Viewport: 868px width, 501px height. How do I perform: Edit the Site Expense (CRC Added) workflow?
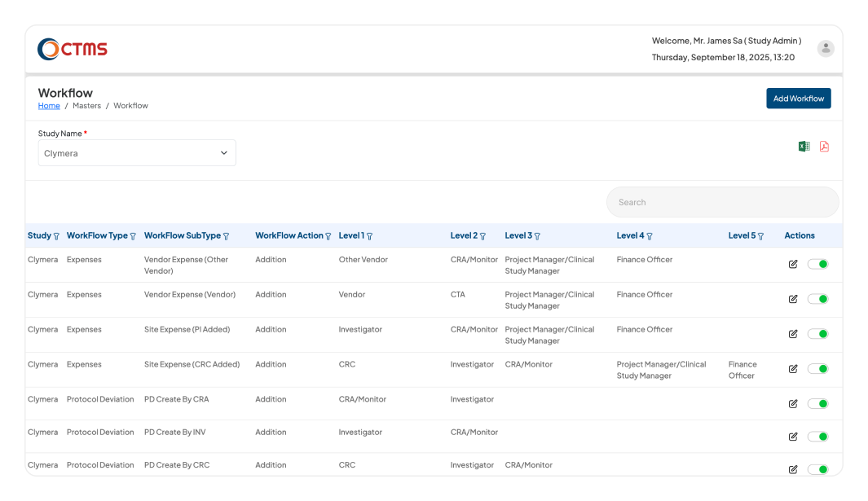[792, 369]
